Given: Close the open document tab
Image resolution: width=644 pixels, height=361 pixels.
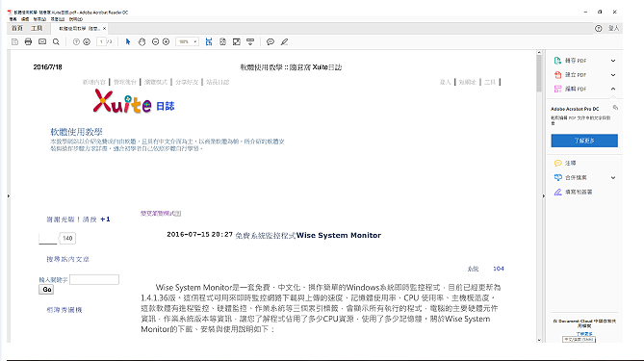Looking at the screenshot, I should (x=104, y=29).
